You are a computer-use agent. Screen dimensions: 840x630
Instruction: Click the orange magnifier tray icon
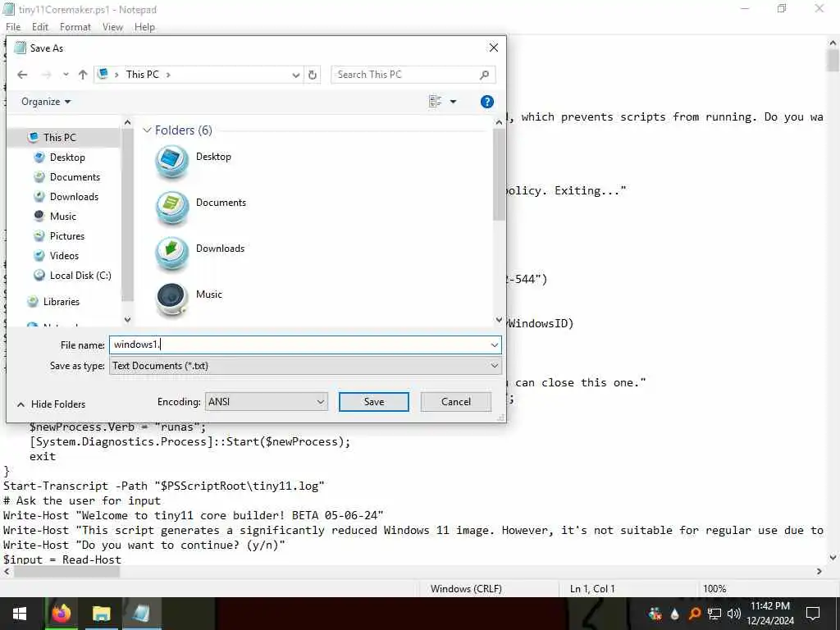tap(695, 614)
